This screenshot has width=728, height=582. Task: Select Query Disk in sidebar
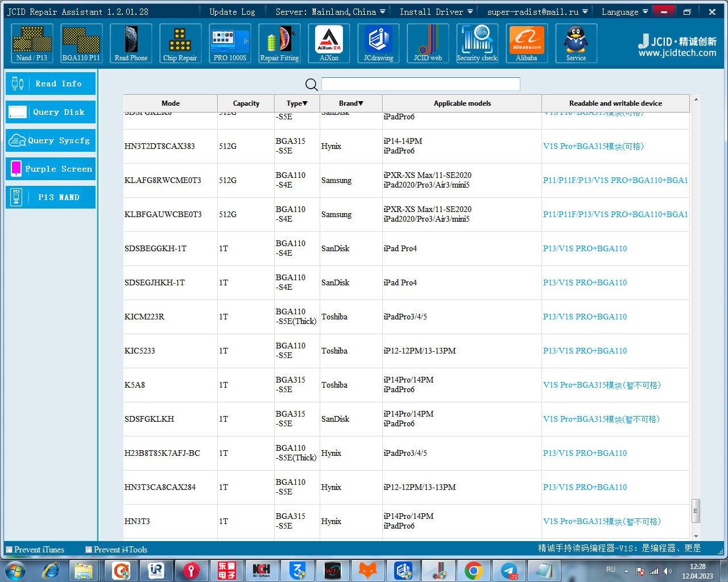pyautogui.click(x=51, y=112)
